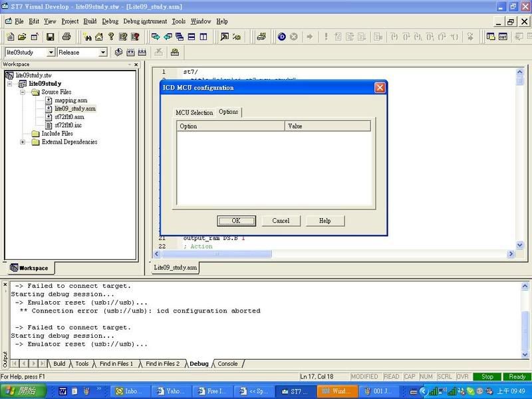
Task: Switch to the Console output tab
Action: (227, 364)
